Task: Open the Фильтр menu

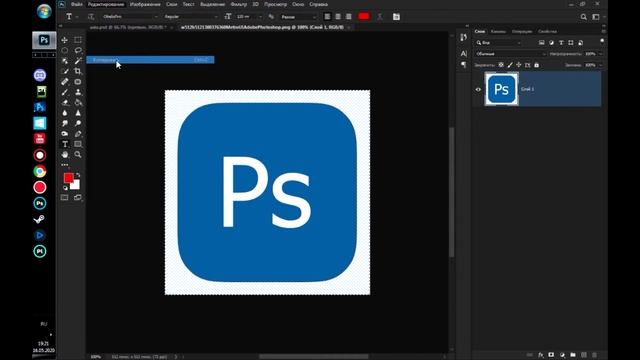Action: [239, 4]
